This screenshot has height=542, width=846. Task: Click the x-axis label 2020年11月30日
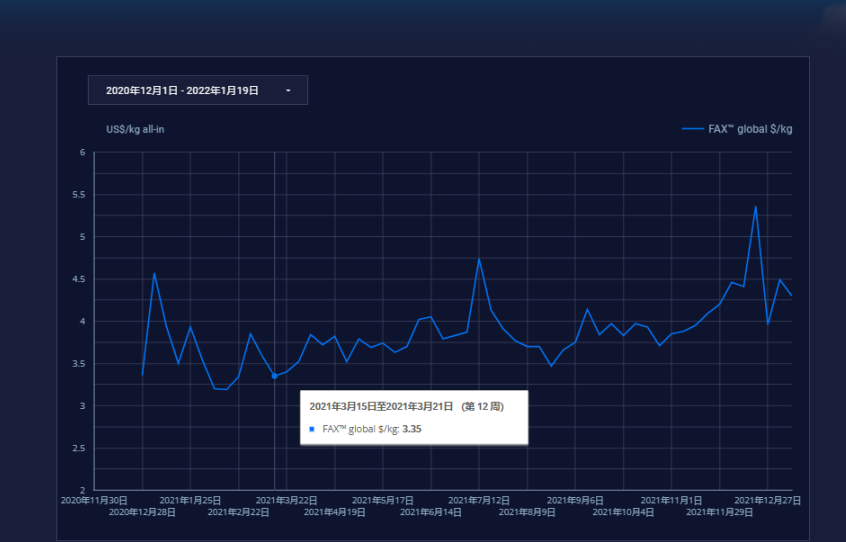(x=94, y=499)
